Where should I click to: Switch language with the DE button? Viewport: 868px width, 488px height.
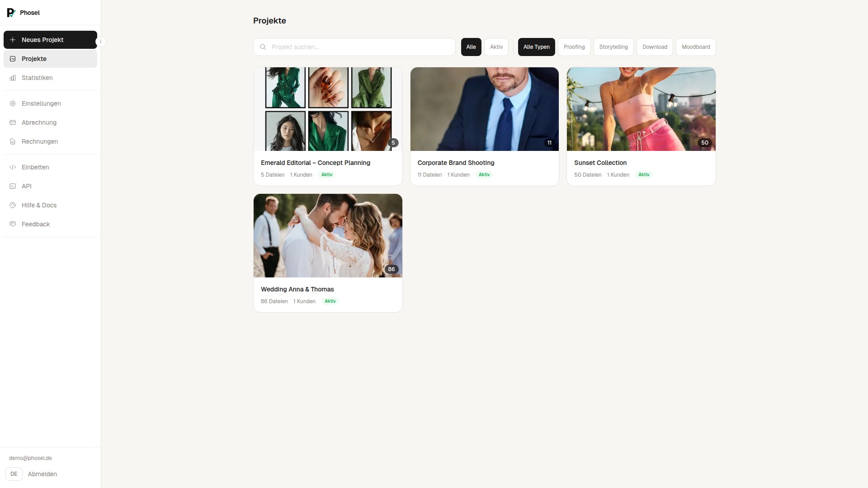tap(14, 474)
